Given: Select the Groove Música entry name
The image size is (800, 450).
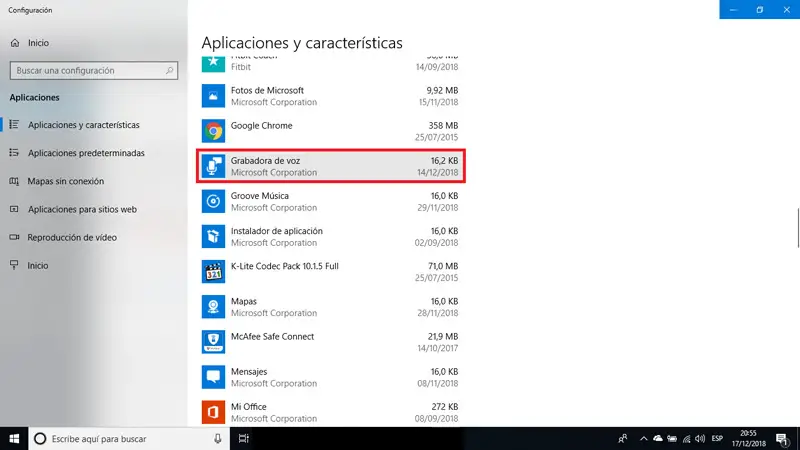Looking at the screenshot, I should click(x=260, y=196).
